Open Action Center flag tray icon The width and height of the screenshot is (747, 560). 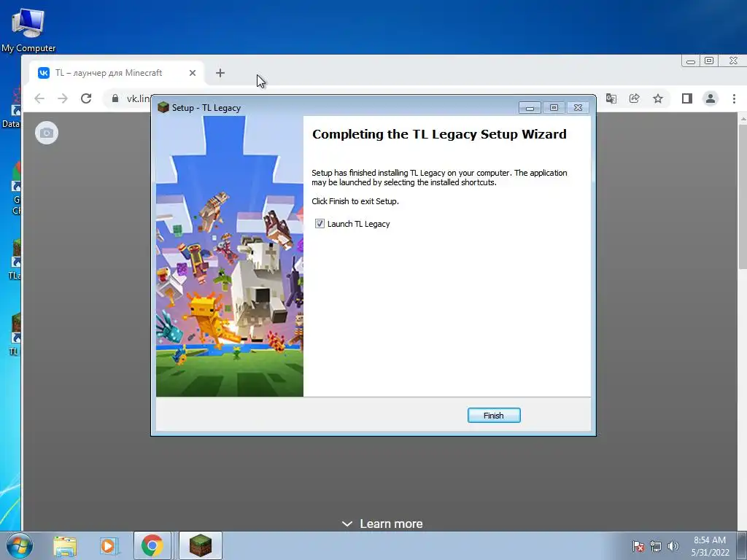click(x=638, y=546)
